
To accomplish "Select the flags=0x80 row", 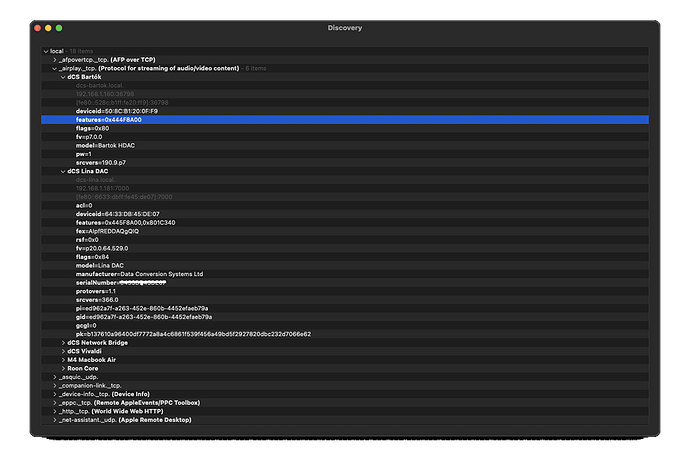I will (x=345, y=128).
